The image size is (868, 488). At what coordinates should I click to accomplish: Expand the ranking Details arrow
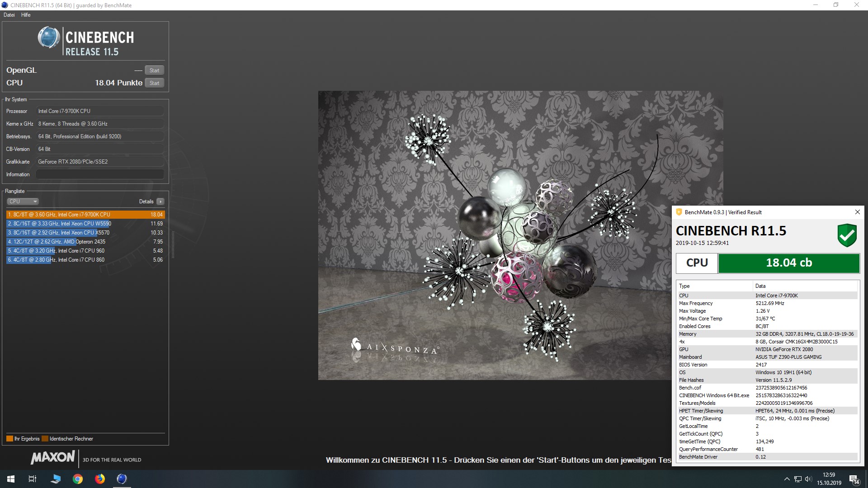pyautogui.click(x=160, y=202)
